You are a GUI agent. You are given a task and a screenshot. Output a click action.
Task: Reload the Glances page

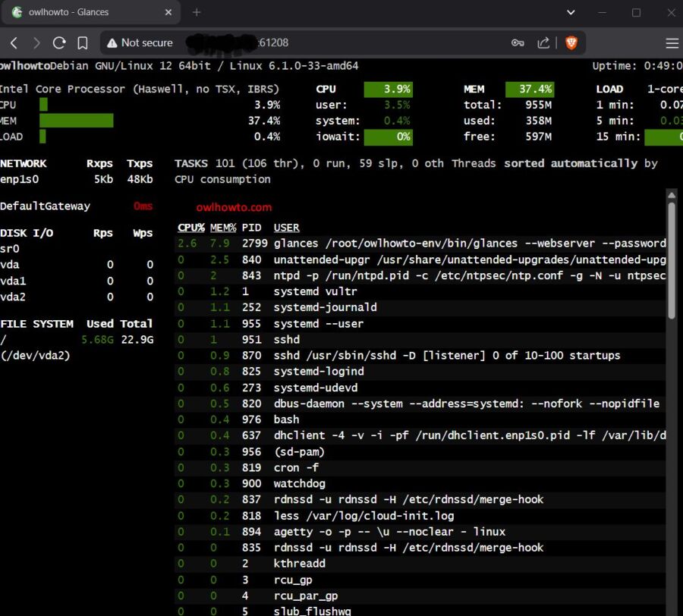coord(59,42)
